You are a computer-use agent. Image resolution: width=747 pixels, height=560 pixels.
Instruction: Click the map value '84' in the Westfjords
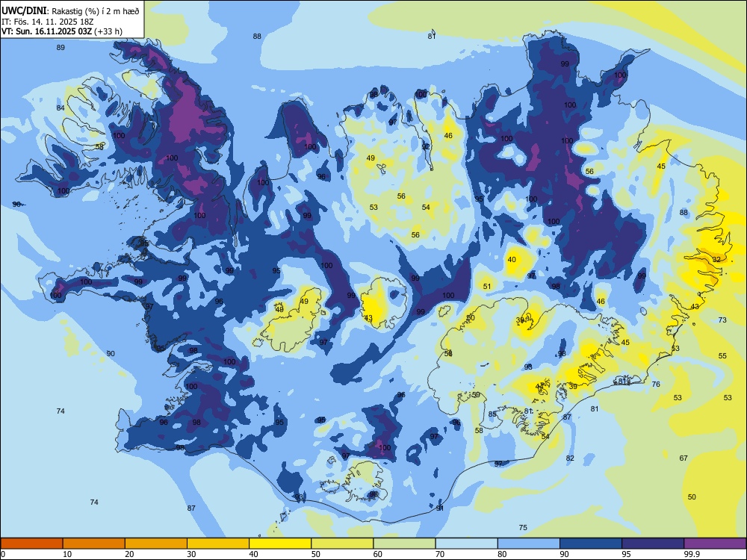point(61,108)
